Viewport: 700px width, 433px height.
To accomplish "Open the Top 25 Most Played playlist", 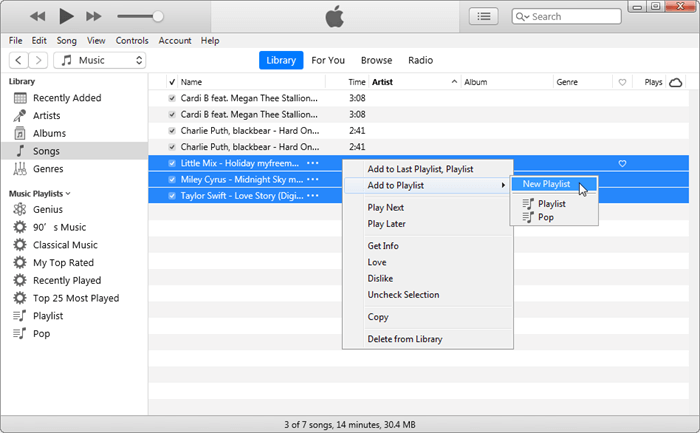I will pyautogui.click(x=74, y=298).
